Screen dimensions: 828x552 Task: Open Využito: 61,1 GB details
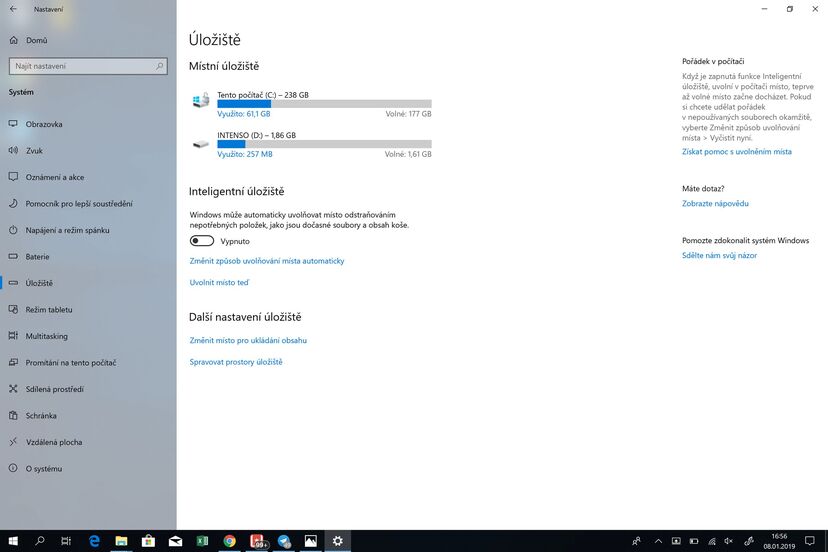tap(243, 114)
